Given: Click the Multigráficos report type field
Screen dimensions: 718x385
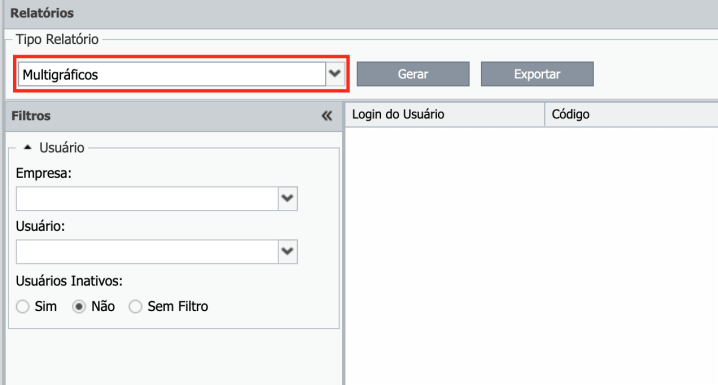Looking at the screenshot, I should point(172,74).
